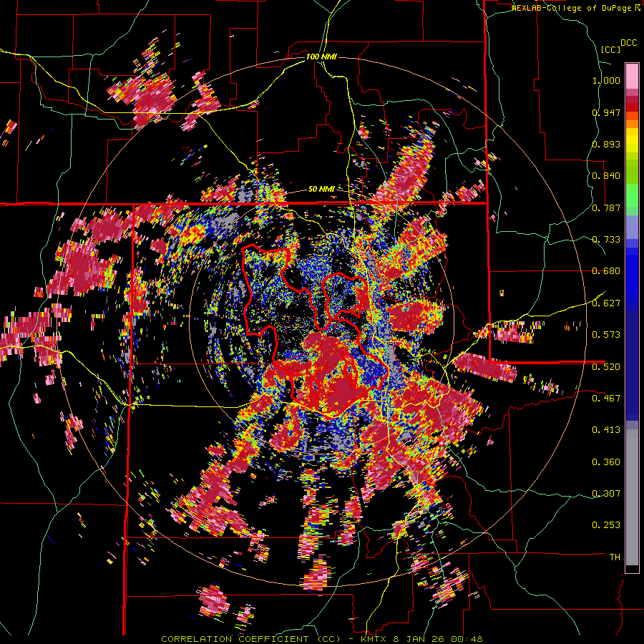This screenshot has height=644, width=644.
Task: Click the 0.787 value on the color scale
Action: (606, 208)
